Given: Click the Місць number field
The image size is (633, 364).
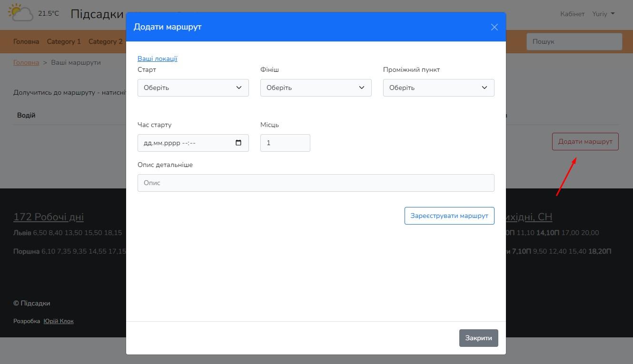Looking at the screenshot, I should click(285, 143).
